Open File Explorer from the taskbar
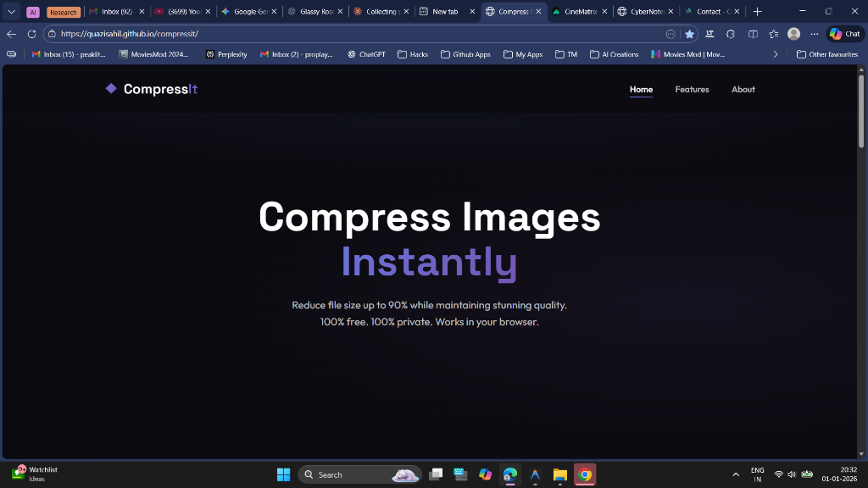Screen dimensions: 868x488 point(559,474)
